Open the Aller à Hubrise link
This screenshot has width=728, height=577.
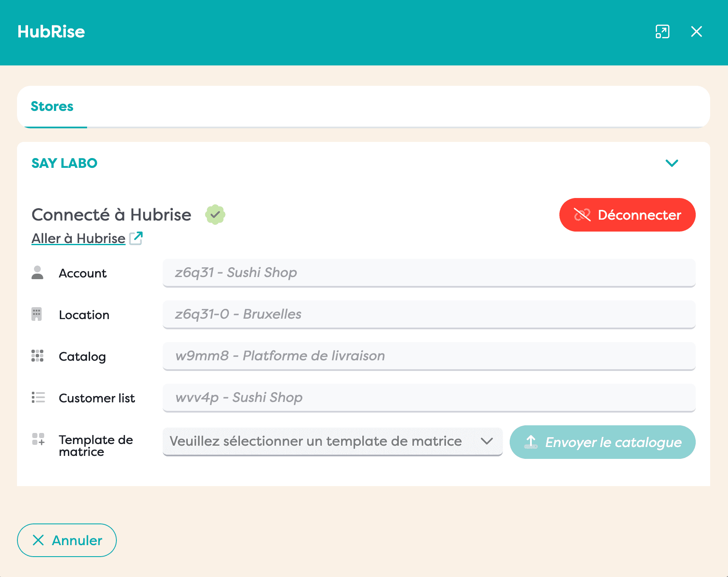(79, 238)
